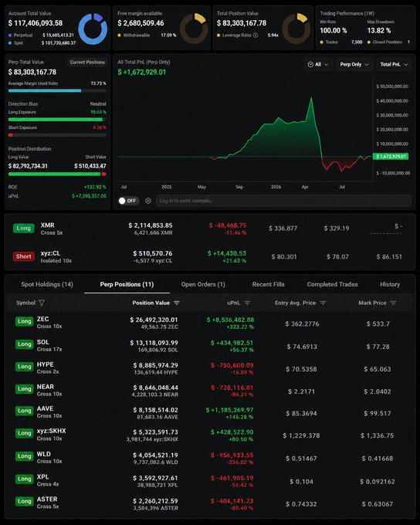Click the Mark Price column header

pos(372,303)
